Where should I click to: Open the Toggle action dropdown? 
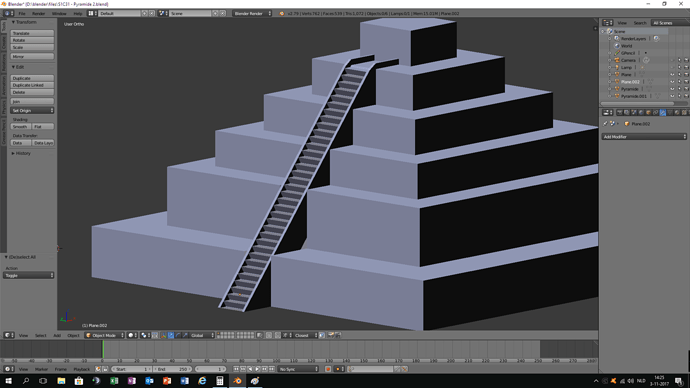pos(29,275)
